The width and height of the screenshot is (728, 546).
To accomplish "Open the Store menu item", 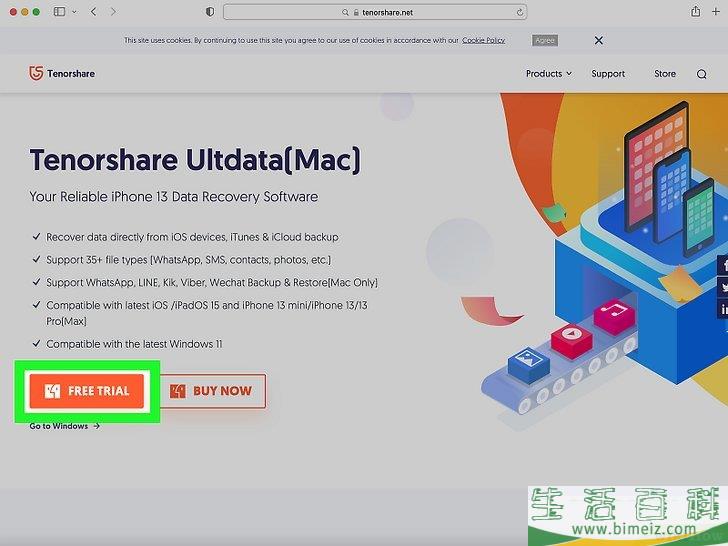I will coord(665,73).
